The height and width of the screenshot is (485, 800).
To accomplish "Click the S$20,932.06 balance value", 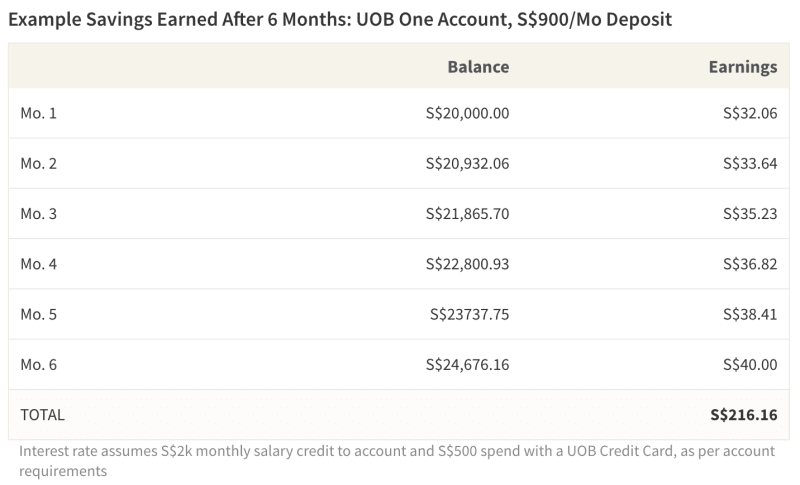I will pyautogui.click(x=467, y=164).
